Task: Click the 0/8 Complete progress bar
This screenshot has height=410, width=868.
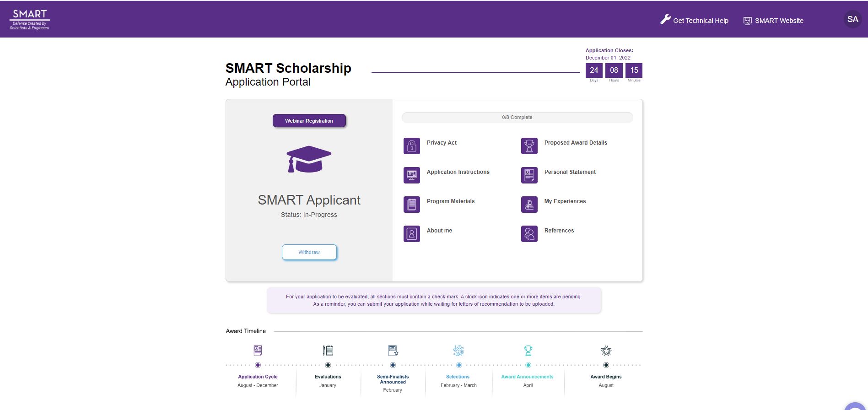Action: [517, 118]
